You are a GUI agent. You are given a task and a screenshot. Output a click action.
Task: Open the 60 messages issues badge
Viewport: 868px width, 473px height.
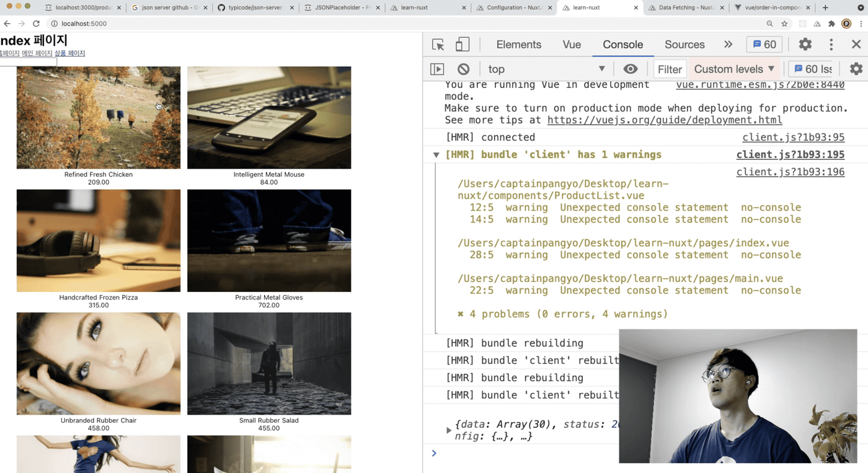(x=764, y=45)
